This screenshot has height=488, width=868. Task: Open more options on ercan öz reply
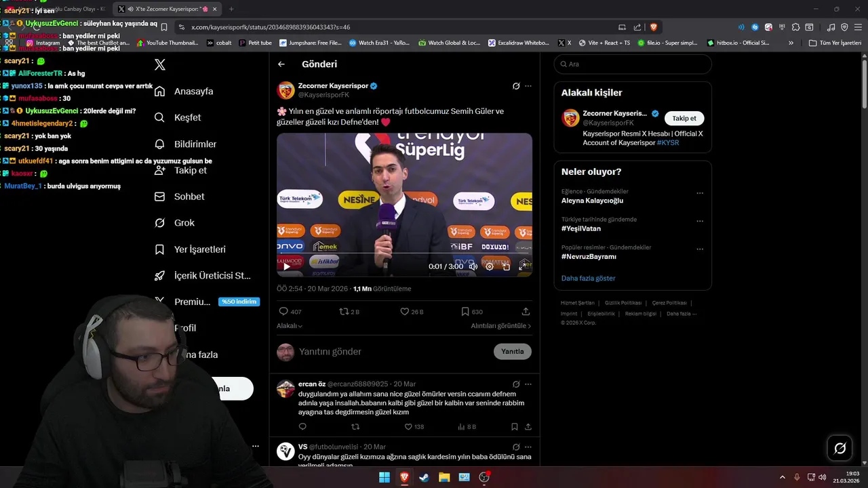click(528, 384)
